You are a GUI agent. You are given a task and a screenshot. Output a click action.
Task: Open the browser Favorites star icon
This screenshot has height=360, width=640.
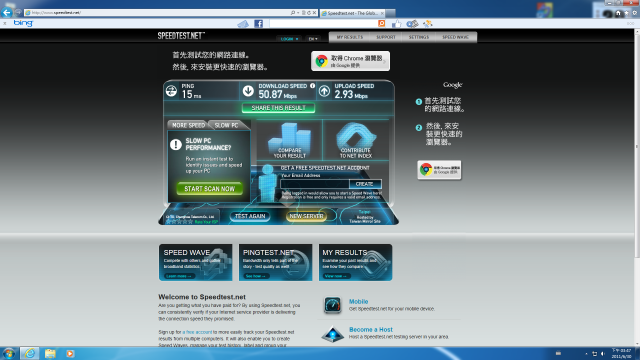(627, 13)
